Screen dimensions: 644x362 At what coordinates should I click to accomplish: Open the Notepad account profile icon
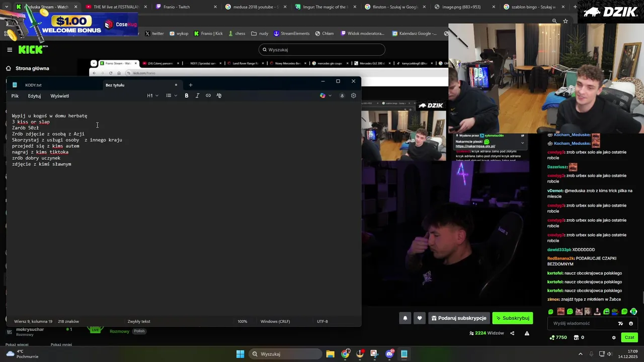click(x=342, y=96)
